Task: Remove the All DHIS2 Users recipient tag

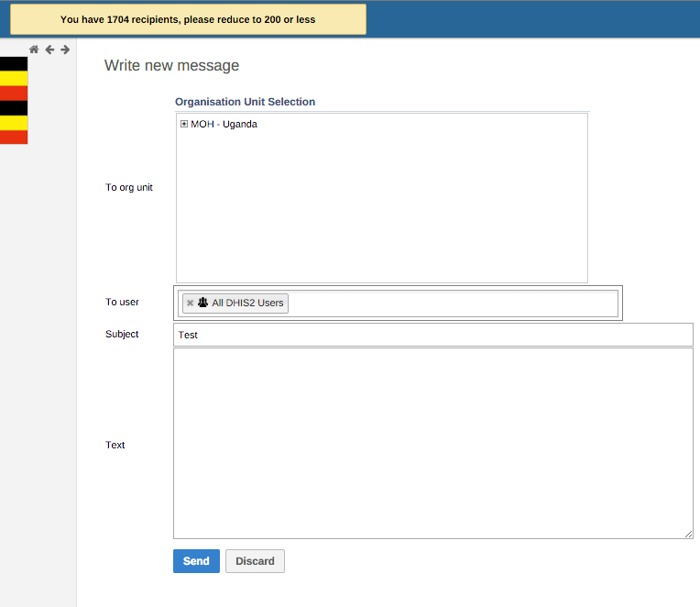Action: (x=191, y=303)
